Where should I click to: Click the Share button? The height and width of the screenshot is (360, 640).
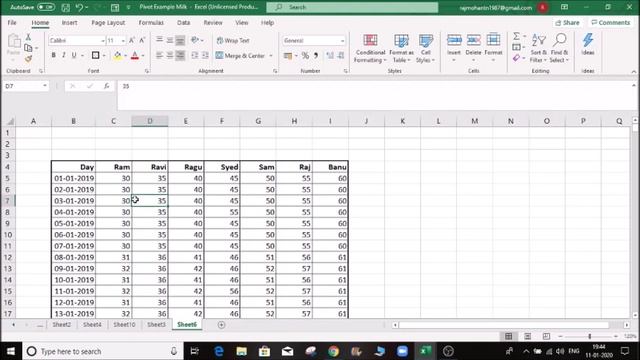(x=567, y=23)
